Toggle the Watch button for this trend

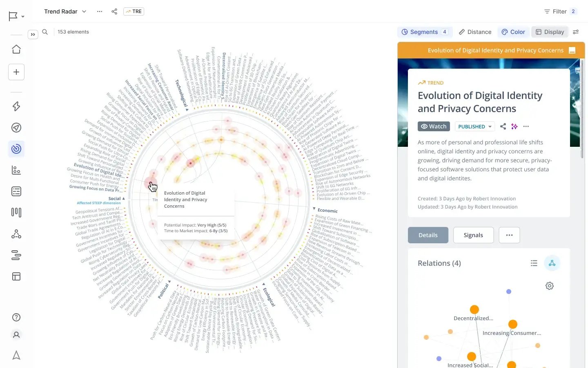[x=434, y=127]
